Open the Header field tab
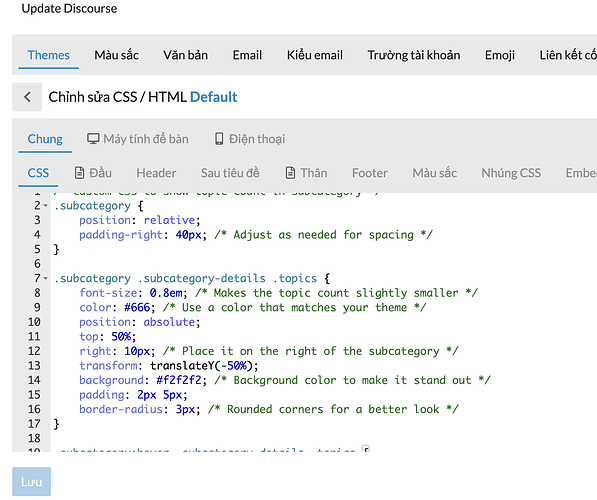 point(156,173)
